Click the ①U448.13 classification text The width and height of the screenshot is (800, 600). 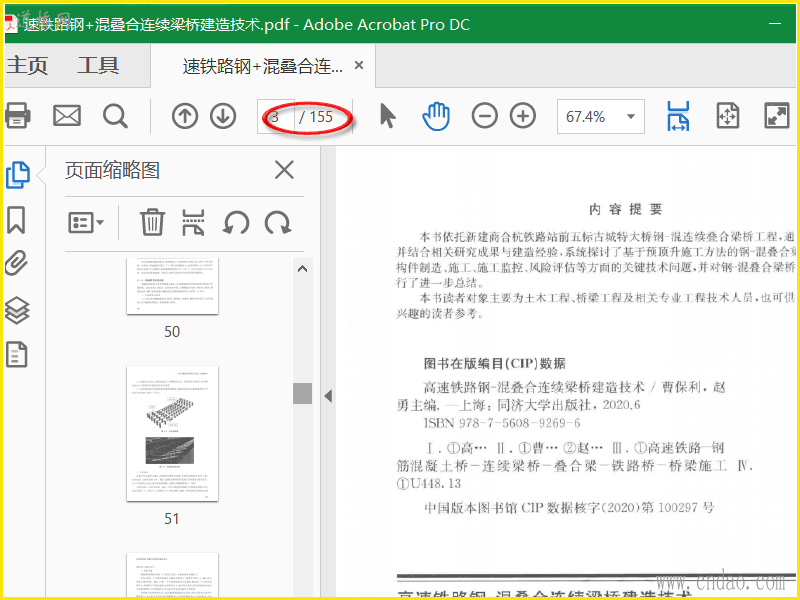click(429, 483)
